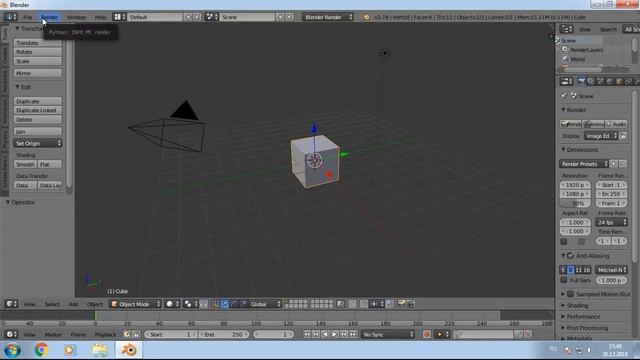The image size is (640, 360).
Task: Open the Mitchell-Netravali filter dropdown
Action: pos(611,270)
